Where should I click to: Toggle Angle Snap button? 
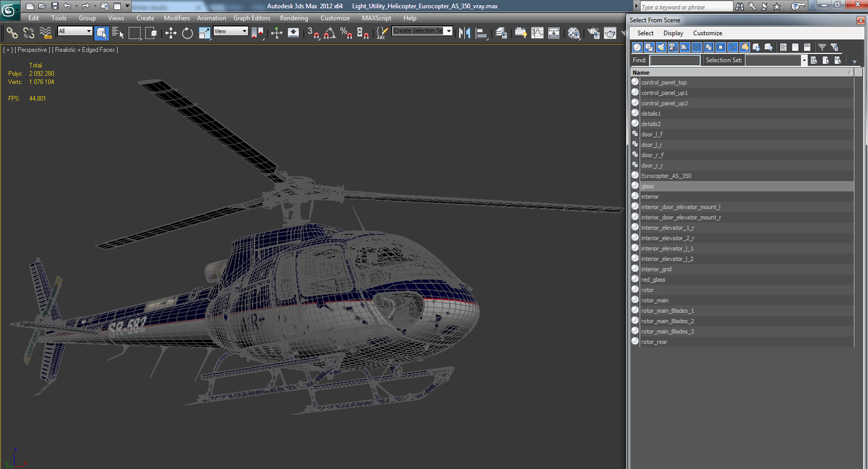330,33
